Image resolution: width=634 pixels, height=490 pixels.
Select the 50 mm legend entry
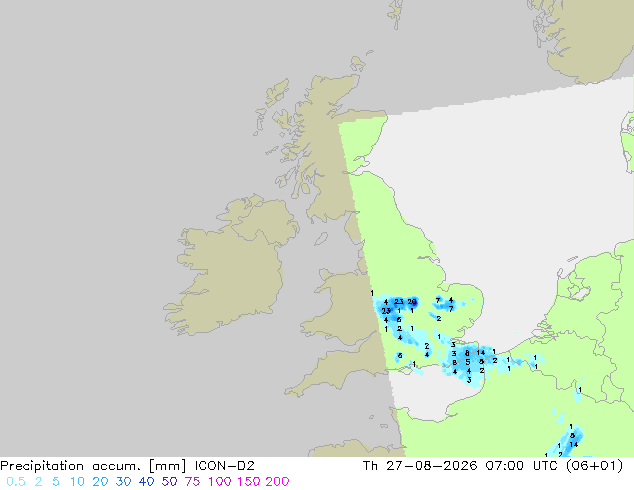tap(169, 482)
